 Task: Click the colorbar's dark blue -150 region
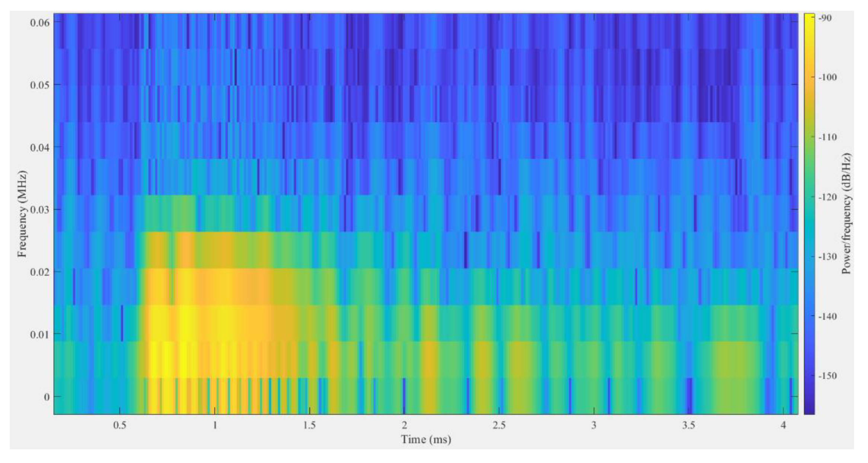click(809, 375)
